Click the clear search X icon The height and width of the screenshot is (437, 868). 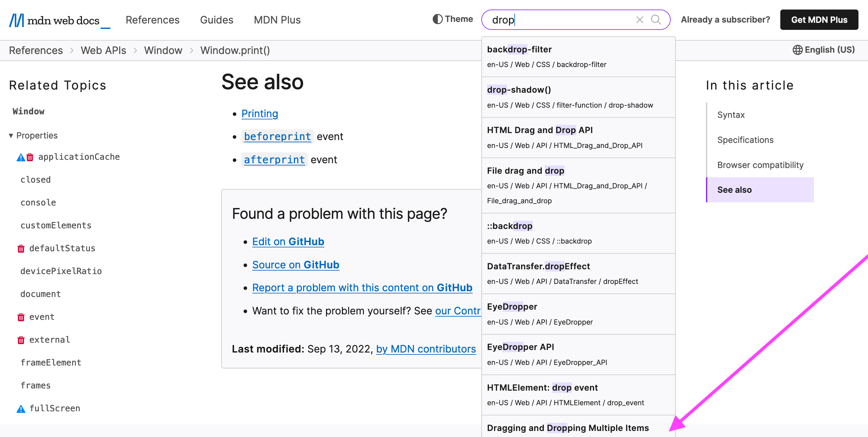coord(640,19)
